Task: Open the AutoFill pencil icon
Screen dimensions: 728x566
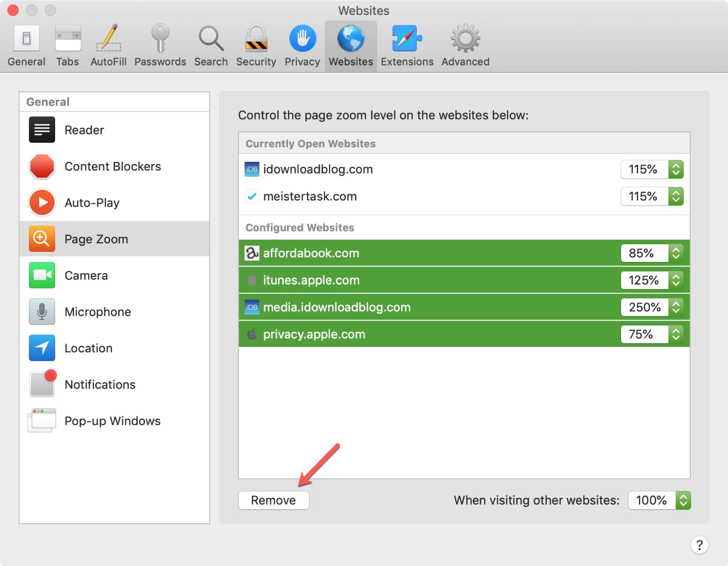Action: pyautogui.click(x=109, y=37)
